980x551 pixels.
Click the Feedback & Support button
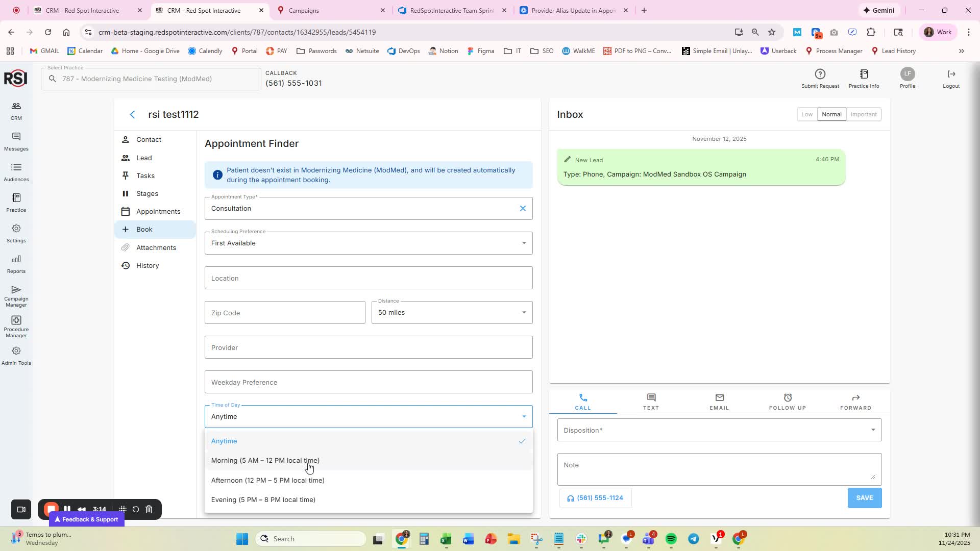pos(87,519)
